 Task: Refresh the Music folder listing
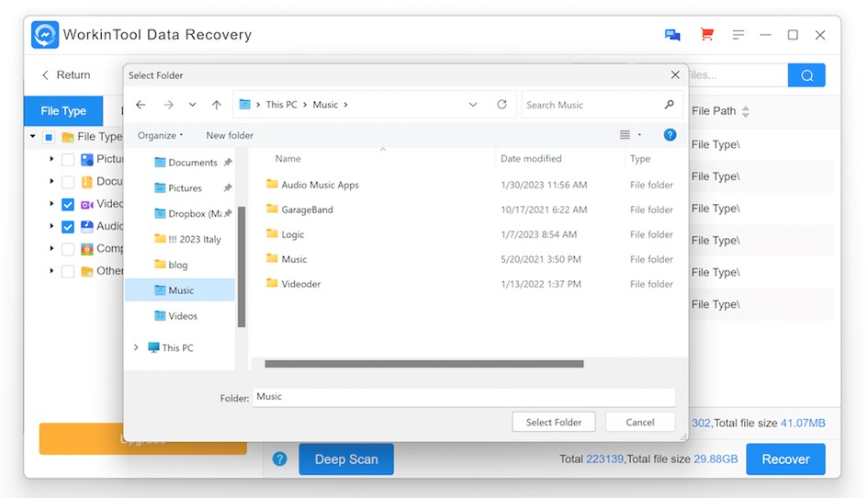click(x=502, y=104)
